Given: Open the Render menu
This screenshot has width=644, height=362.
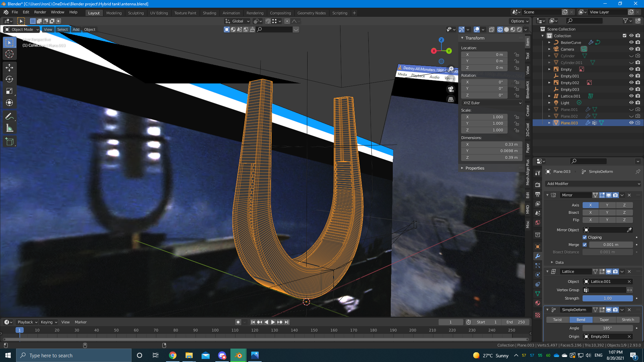Looking at the screenshot, I should pyautogui.click(x=40, y=12).
